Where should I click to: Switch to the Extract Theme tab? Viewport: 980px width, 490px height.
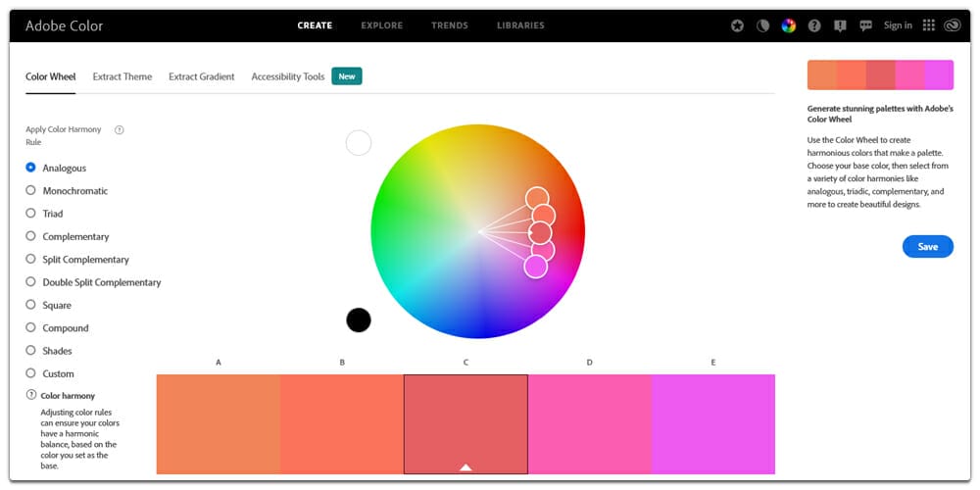(122, 76)
